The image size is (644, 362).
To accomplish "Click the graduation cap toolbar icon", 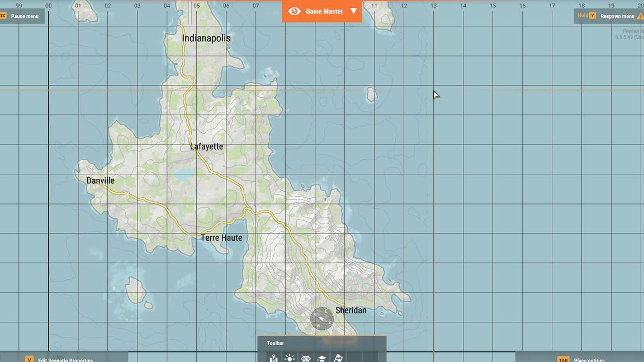I will tap(322, 358).
